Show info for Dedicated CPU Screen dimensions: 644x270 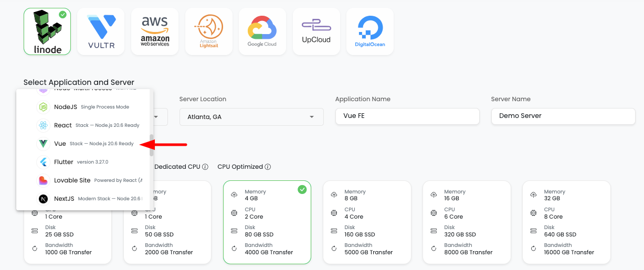205,167
